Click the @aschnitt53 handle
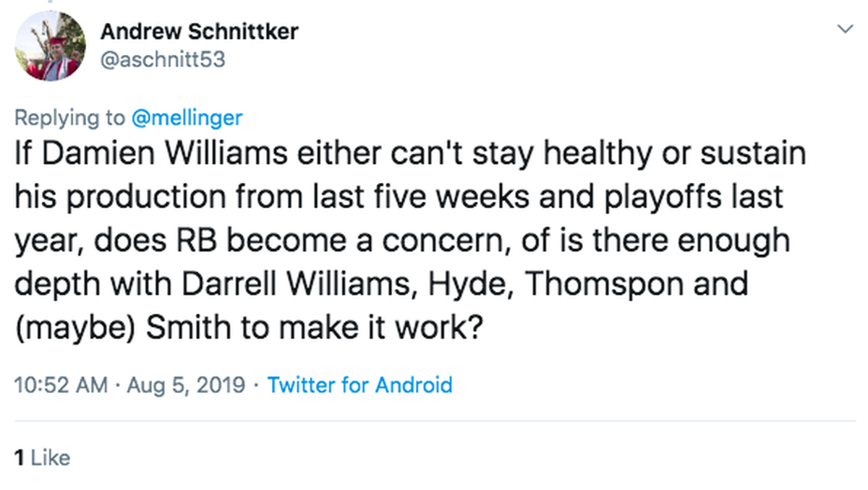 click(162, 59)
